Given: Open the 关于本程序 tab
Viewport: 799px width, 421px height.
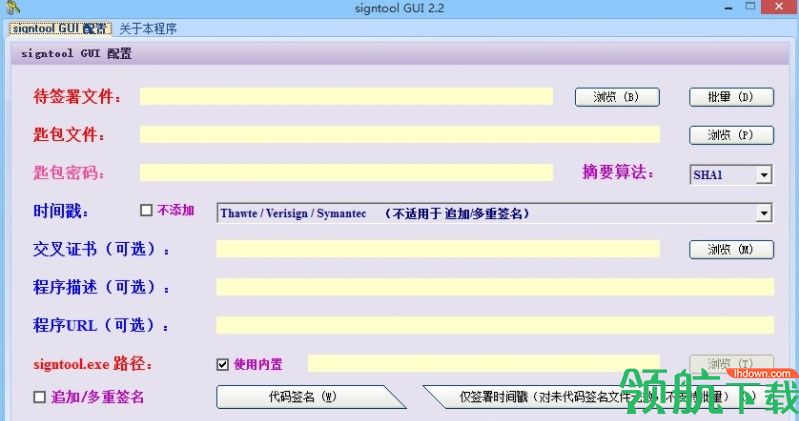Looking at the screenshot, I should click(x=148, y=29).
